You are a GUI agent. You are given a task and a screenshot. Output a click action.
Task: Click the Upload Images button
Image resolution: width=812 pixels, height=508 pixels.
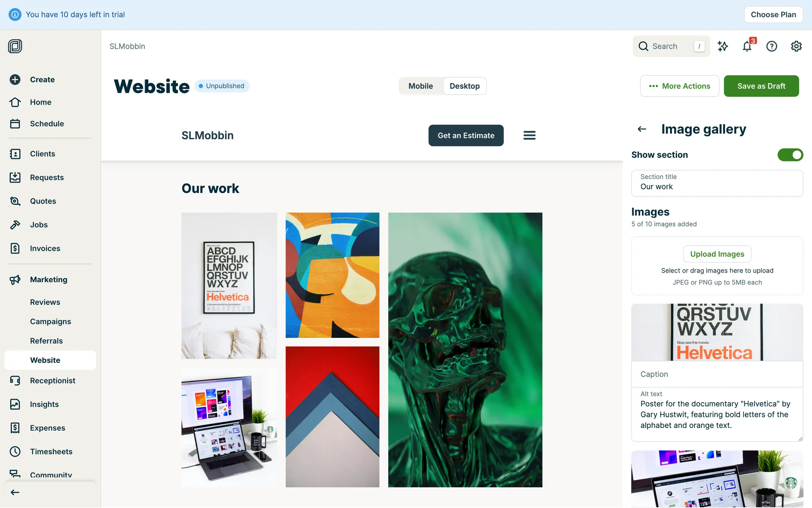point(717,254)
